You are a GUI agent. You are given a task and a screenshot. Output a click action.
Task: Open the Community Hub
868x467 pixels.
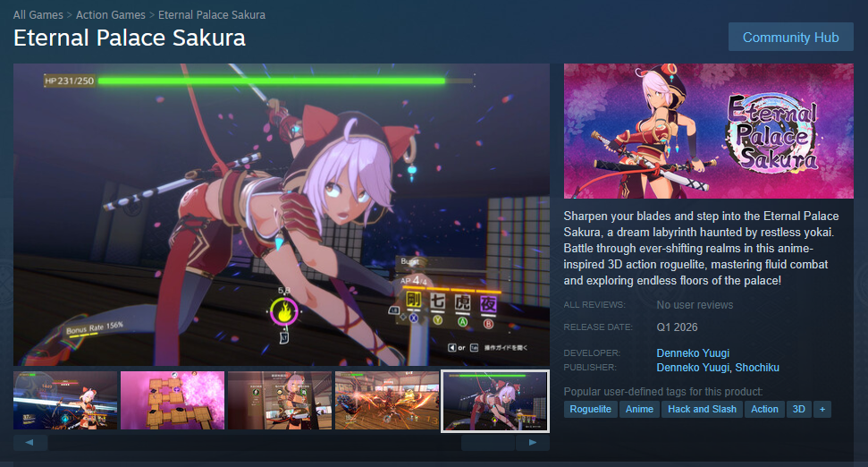click(x=790, y=37)
